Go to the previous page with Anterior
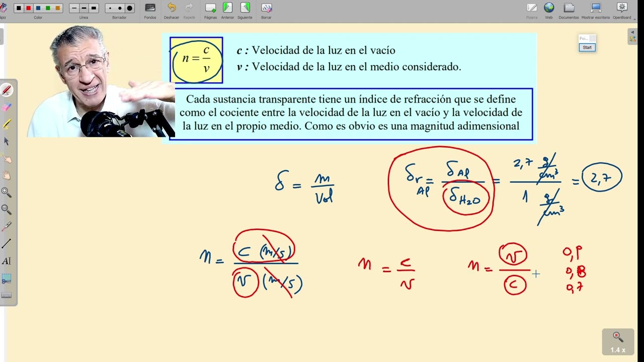644x362 pixels. click(x=227, y=11)
